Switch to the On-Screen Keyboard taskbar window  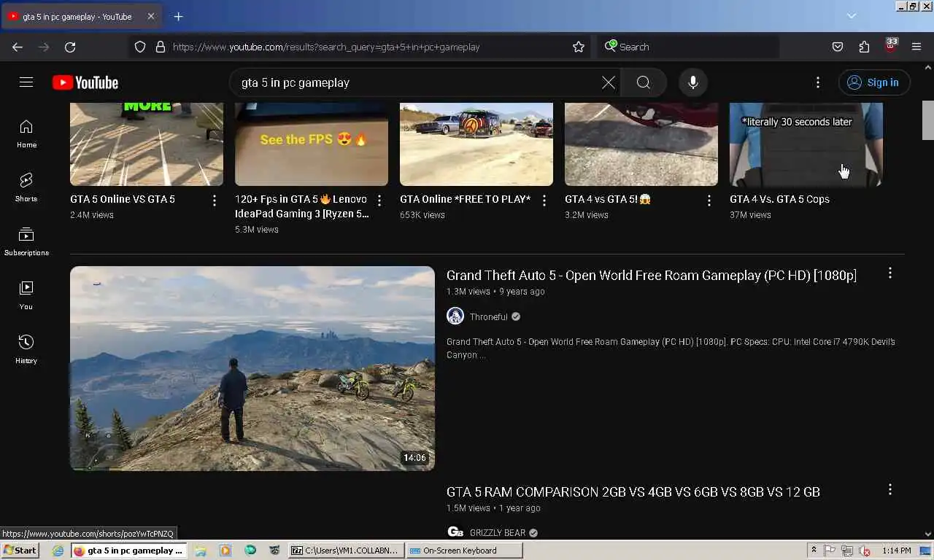coord(464,551)
